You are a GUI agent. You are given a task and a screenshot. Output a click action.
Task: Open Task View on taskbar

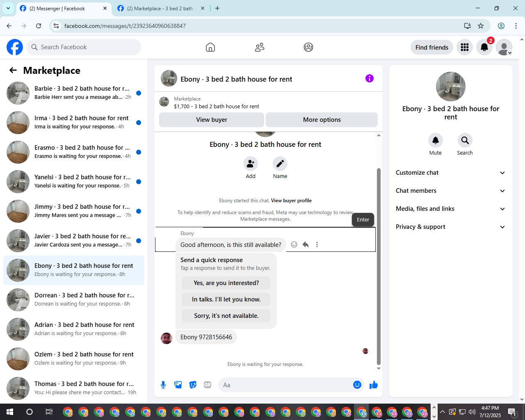click(x=49, y=412)
